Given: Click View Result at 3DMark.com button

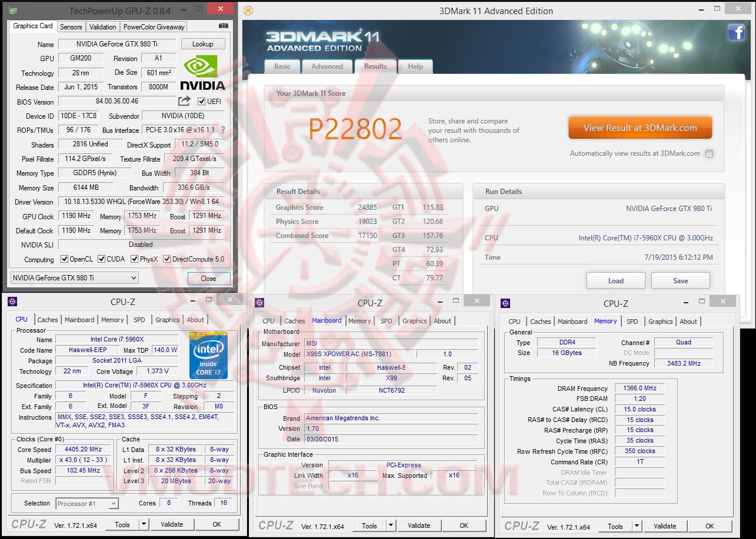Looking at the screenshot, I should [640, 127].
